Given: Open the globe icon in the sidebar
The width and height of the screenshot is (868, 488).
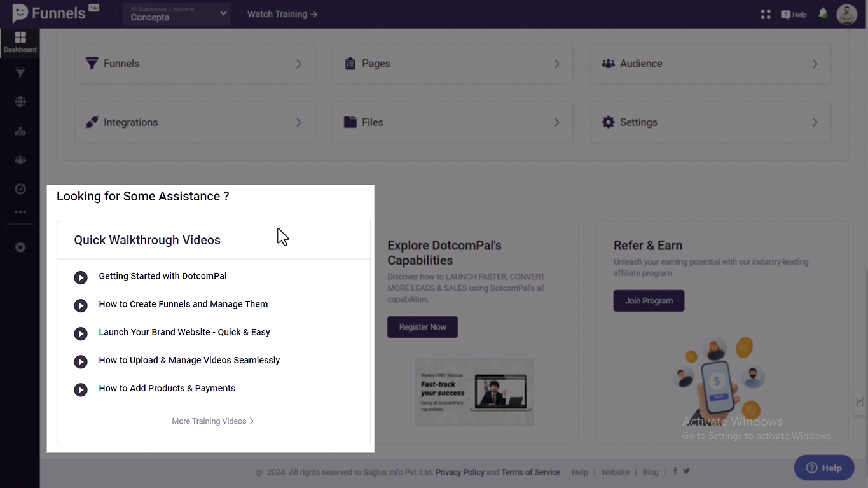Looking at the screenshot, I should (20, 102).
